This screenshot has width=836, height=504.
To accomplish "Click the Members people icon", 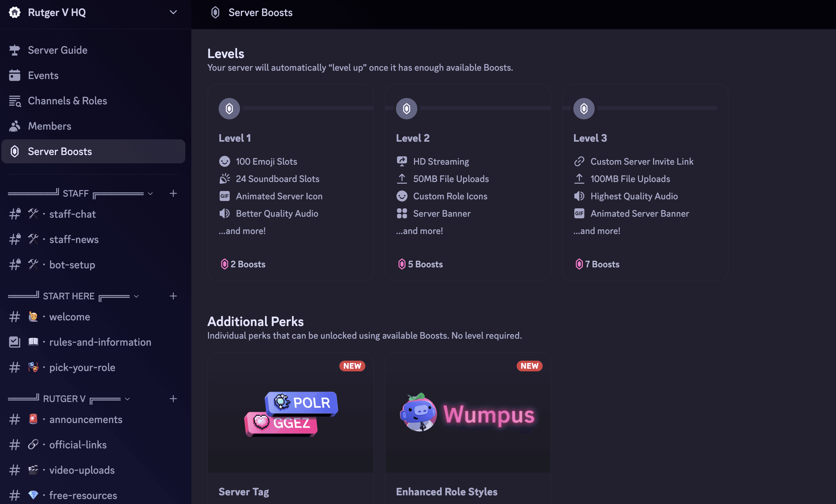I will point(15,126).
